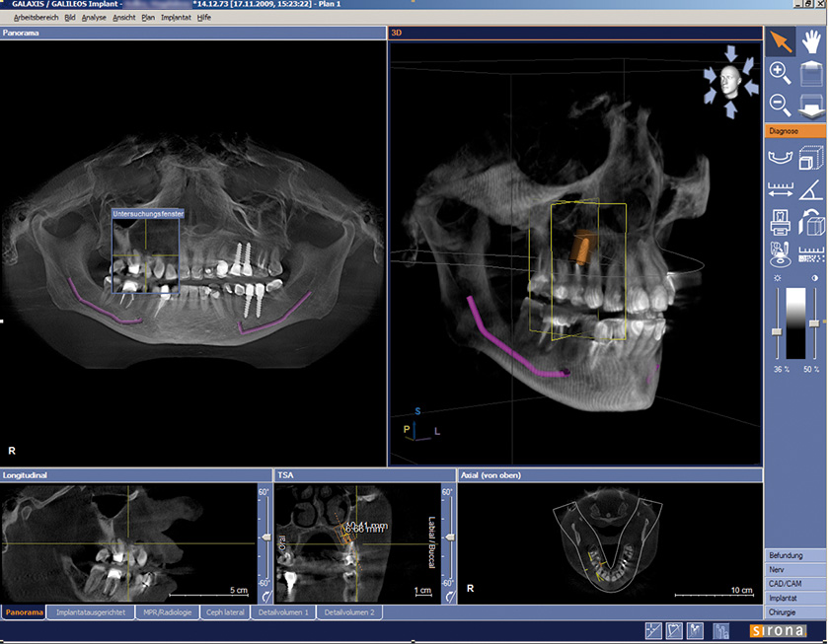Open the Implantat side panel

pos(795,598)
